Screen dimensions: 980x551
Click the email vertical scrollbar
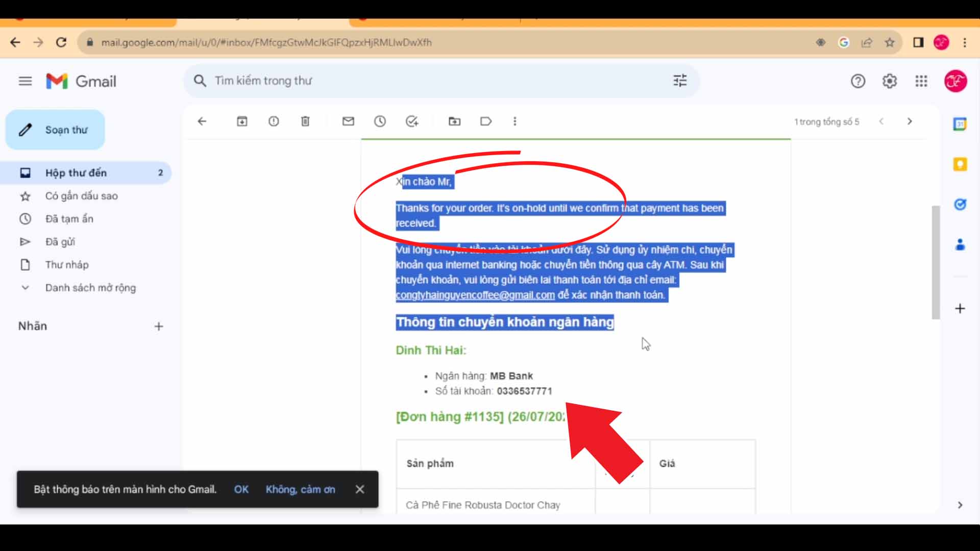936,263
